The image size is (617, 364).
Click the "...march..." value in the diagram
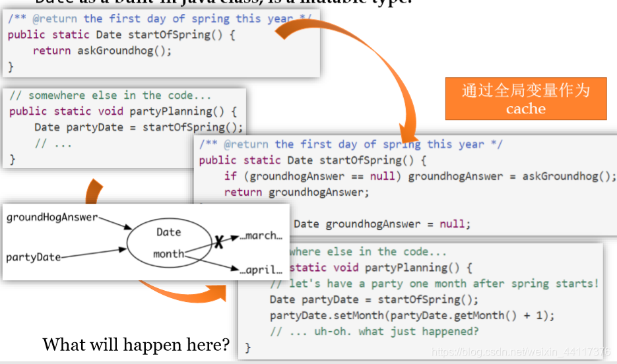pos(261,235)
